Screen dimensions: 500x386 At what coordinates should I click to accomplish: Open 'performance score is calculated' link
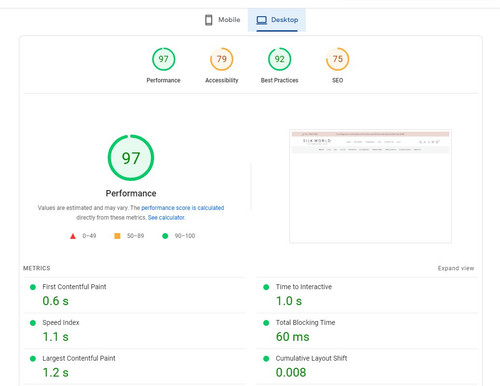point(183,208)
